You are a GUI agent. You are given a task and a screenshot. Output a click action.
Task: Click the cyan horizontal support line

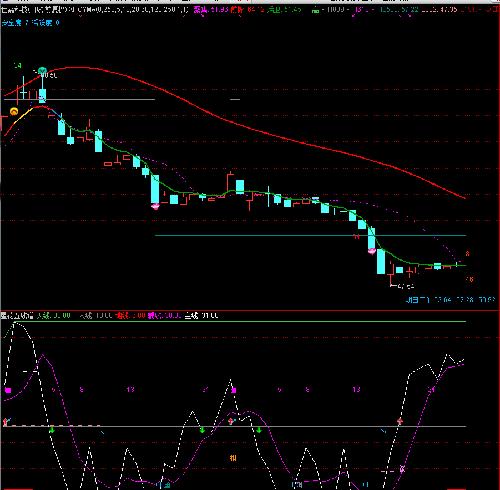tap(310, 236)
